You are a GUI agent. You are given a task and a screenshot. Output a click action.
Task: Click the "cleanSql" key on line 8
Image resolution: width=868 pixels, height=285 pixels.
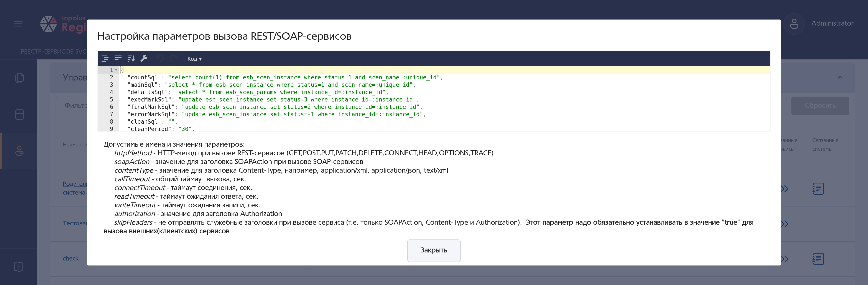tap(144, 122)
